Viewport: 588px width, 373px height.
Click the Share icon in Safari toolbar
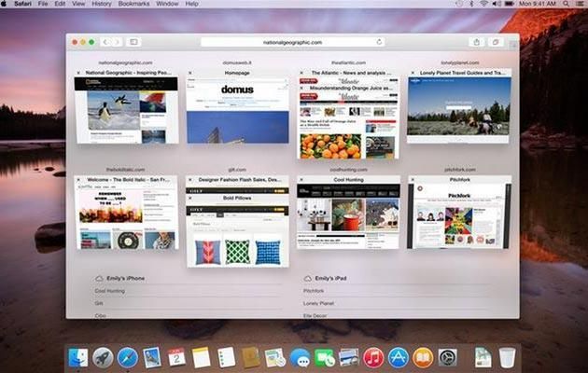pyautogui.click(x=477, y=42)
